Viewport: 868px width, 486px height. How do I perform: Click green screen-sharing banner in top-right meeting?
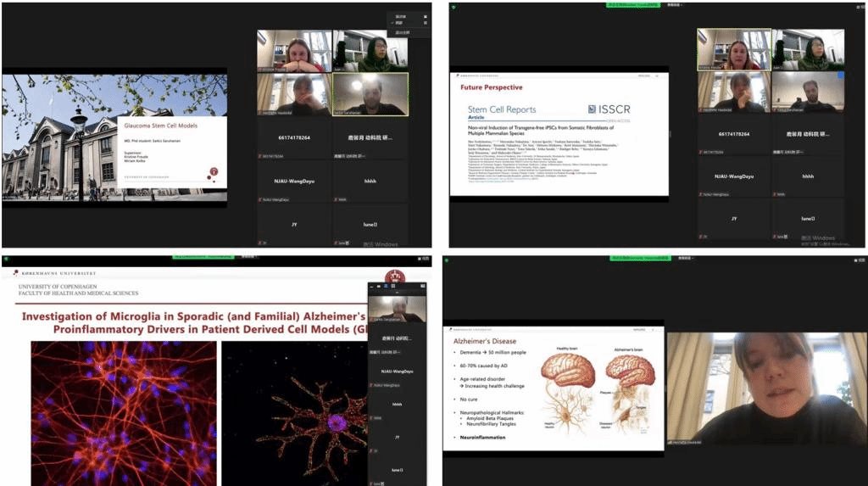pyautogui.click(x=634, y=5)
